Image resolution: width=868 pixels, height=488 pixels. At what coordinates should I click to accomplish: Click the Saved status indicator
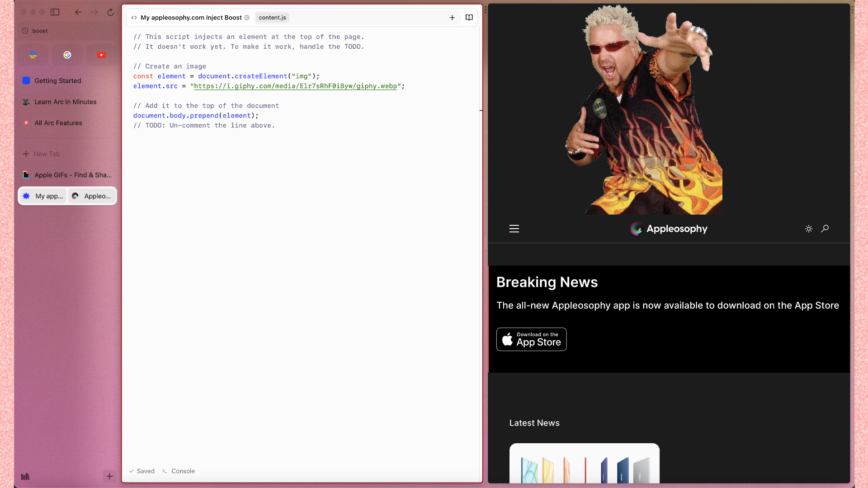[142, 471]
